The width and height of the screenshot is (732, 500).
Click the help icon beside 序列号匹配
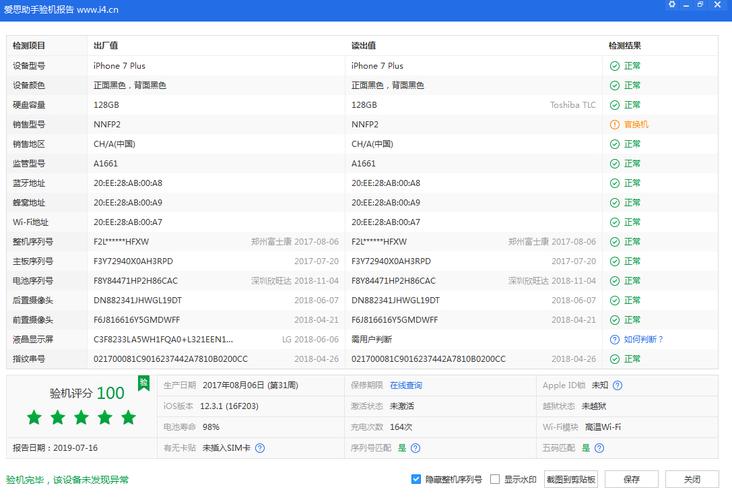[415, 448]
